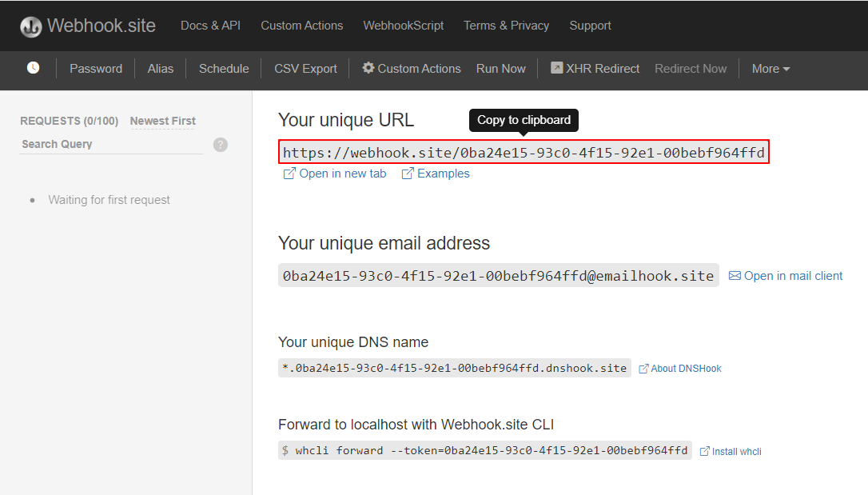The image size is (868, 495).
Task: Open the Support page
Action: coord(590,26)
